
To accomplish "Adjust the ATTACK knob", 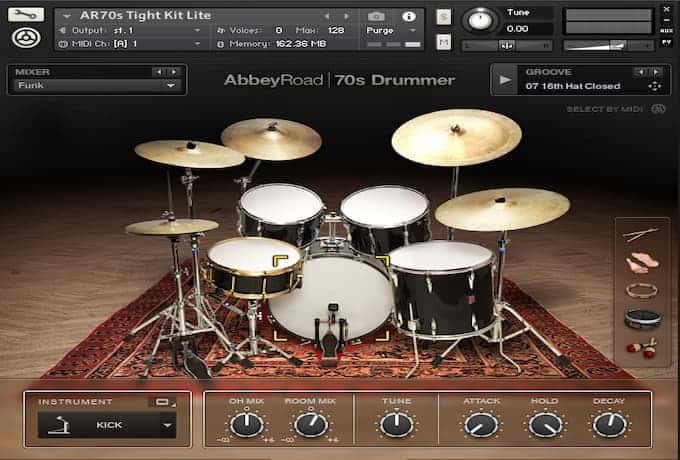I will coord(481,424).
